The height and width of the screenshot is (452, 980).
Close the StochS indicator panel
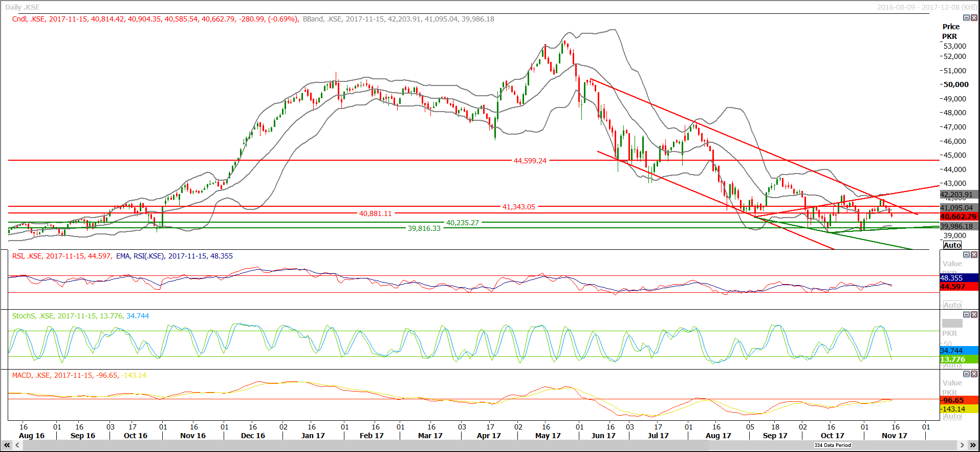click(974, 315)
